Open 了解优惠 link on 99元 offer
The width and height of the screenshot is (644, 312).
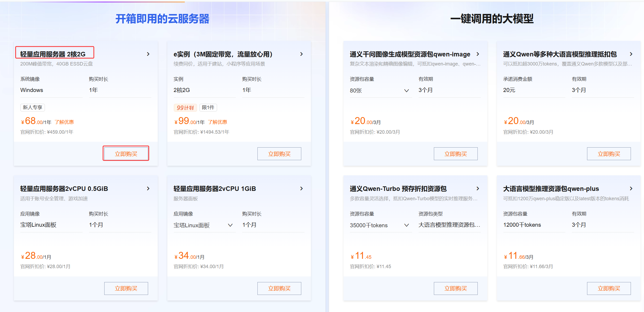coord(218,122)
